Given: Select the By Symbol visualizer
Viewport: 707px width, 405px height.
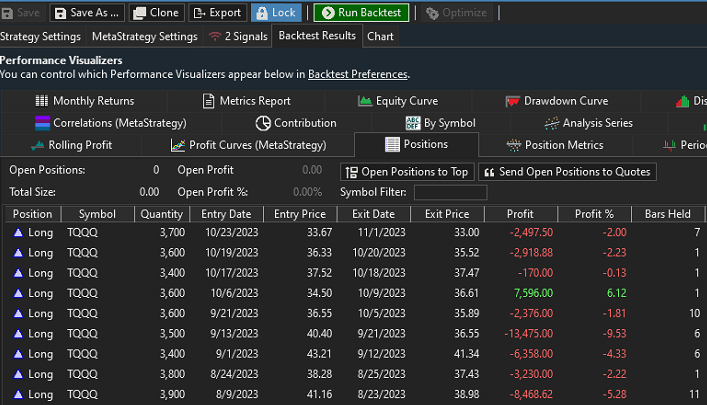Looking at the screenshot, I should click(x=440, y=123).
